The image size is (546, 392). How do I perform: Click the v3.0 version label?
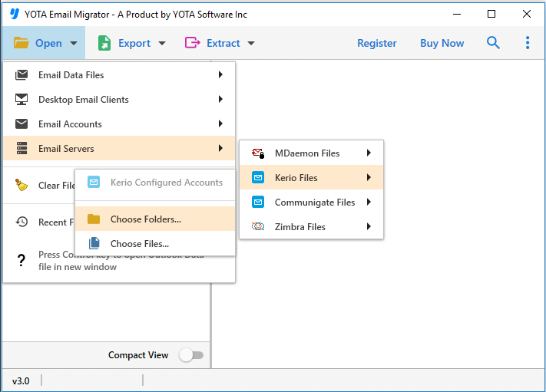pos(21,380)
